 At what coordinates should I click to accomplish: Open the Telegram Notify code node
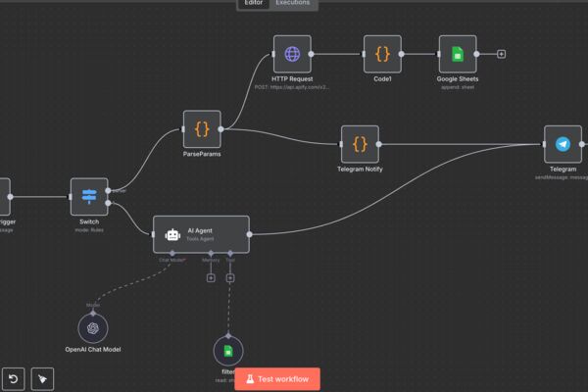tap(360, 144)
